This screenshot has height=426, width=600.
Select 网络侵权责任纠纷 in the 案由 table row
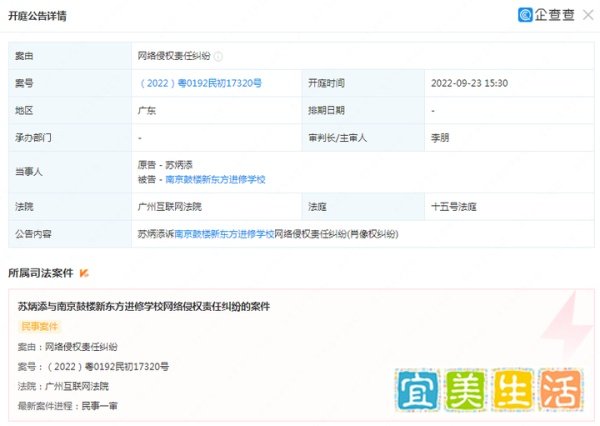coord(174,56)
